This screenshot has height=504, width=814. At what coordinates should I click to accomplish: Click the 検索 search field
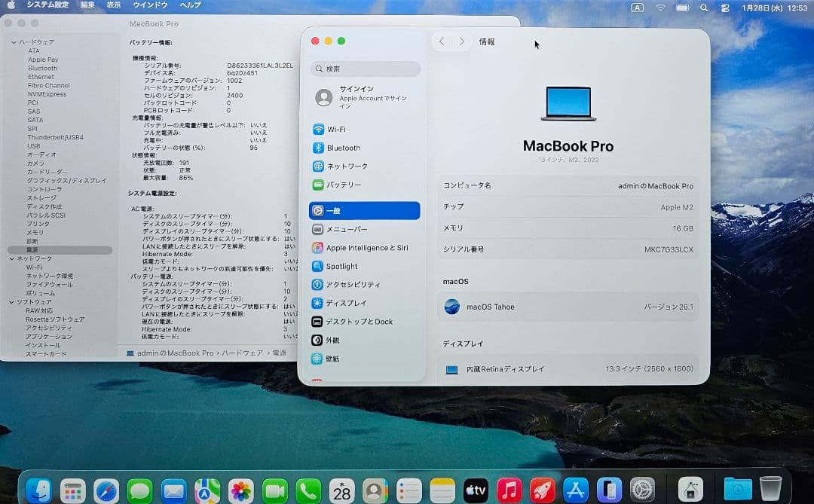coord(365,69)
